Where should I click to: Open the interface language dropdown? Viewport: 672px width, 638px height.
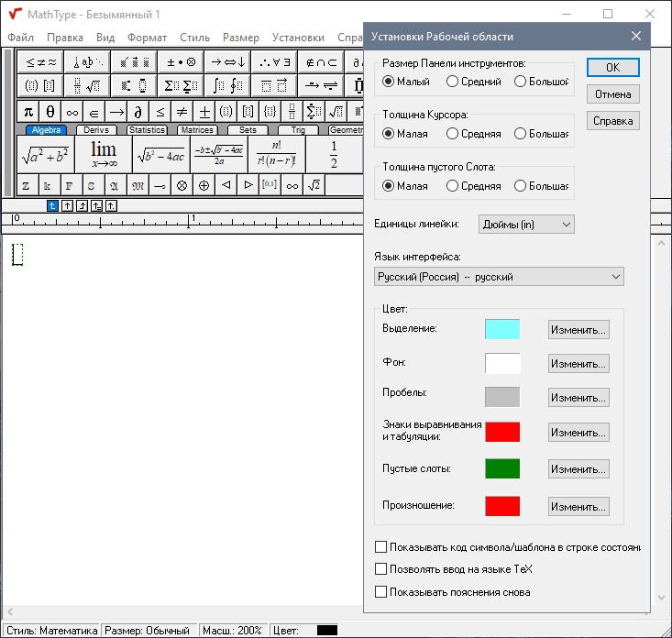[x=499, y=277]
